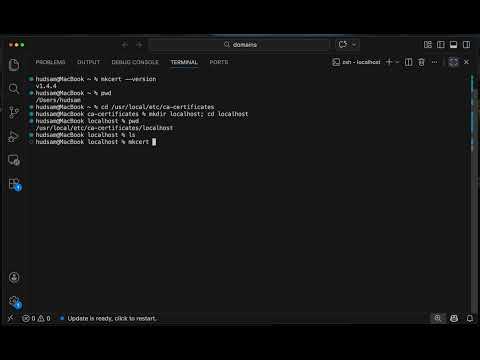Image resolution: width=480 pixels, height=360 pixels.
Task: Open the Run and Debug view
Action: click(x=14, y=136)
